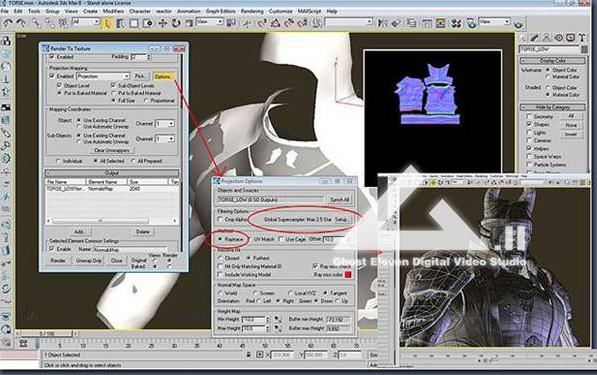Image resolution: width=597 pixels, height=375 pixels.
Task: Select Wireframe Material Color radio button
Action: point(548,77)
